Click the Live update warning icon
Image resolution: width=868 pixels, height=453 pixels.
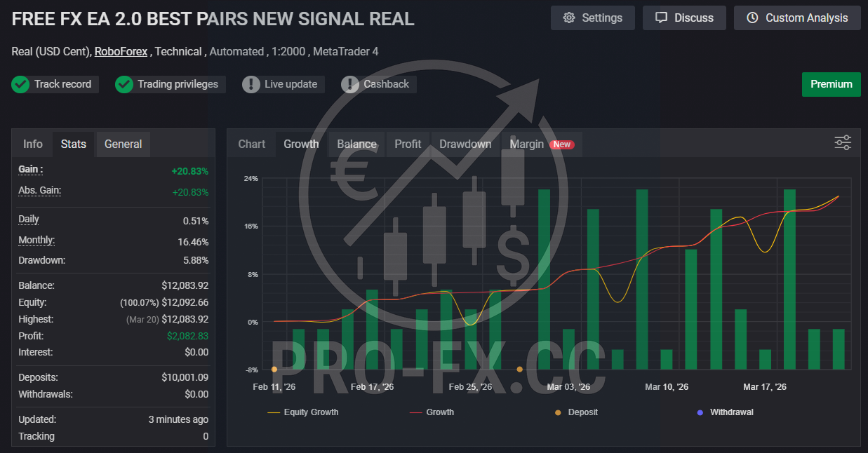tap(251, 84)
